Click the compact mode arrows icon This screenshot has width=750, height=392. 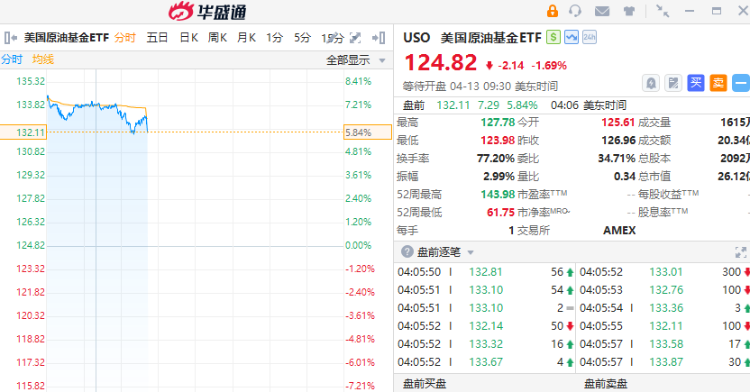662,11
